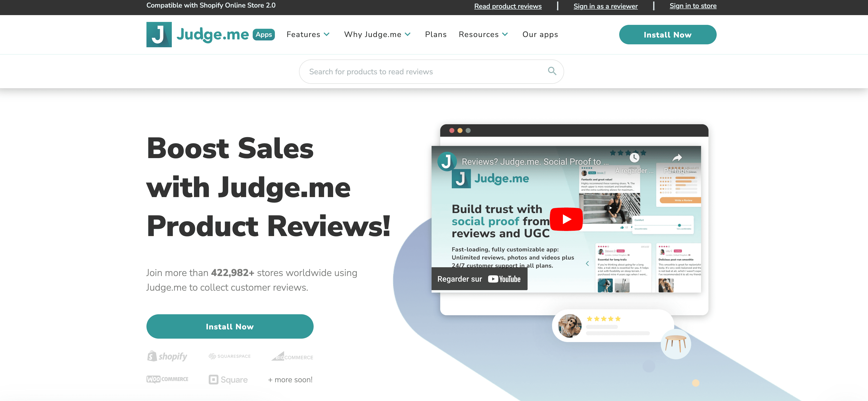
Task: Open Read product reviews link
Action: coord(508,6)
